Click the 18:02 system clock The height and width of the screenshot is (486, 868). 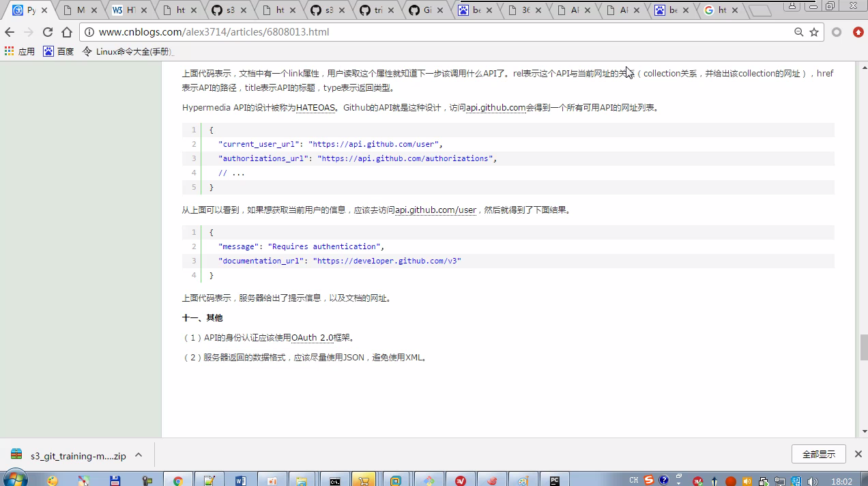pyautogui.click(x=841, y=481)
